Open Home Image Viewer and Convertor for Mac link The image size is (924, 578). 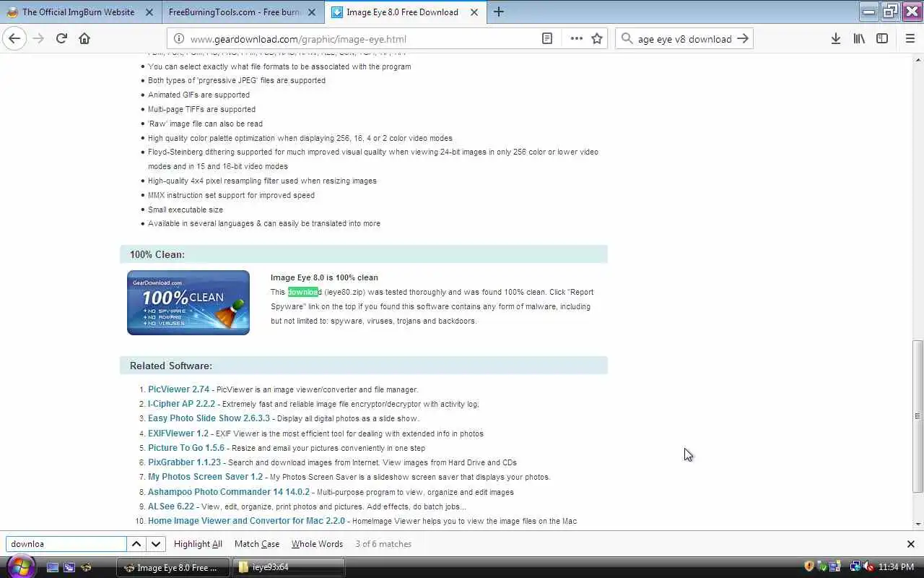[246, 521]
